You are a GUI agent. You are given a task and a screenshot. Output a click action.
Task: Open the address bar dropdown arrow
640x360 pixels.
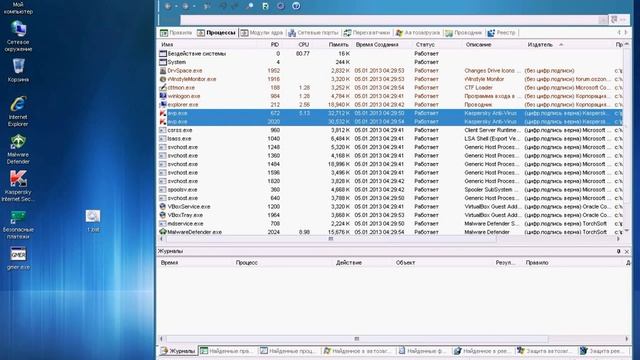click(603, 20)
